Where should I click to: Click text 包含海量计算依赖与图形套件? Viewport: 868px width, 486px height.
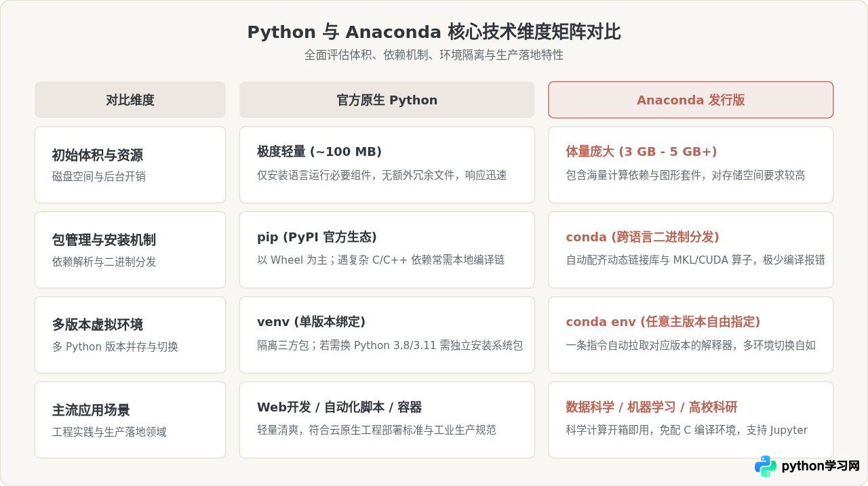635,175
